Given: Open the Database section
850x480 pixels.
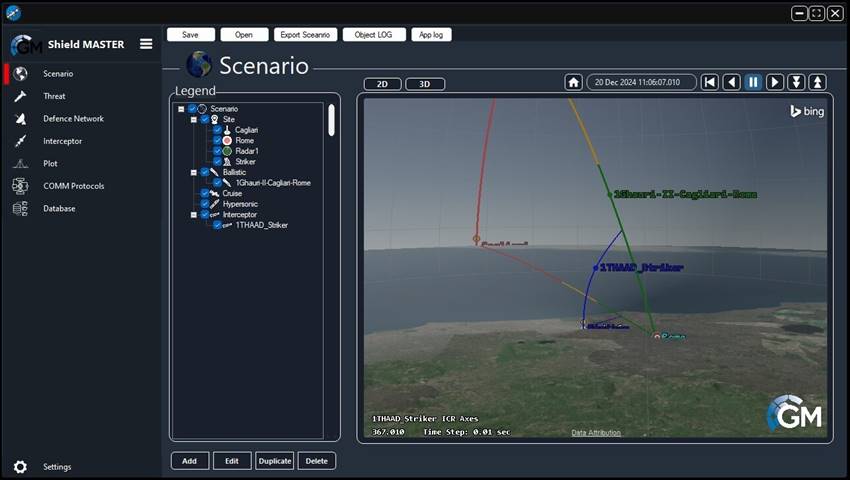Looking at the screenshot, I should pyautogui.click(x=58, y=208).
